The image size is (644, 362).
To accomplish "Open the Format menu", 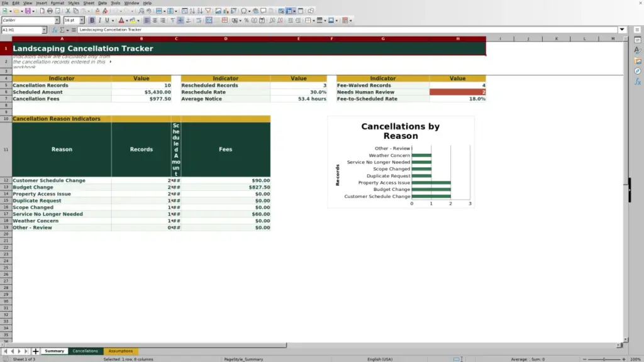I will tap(57, 3).
